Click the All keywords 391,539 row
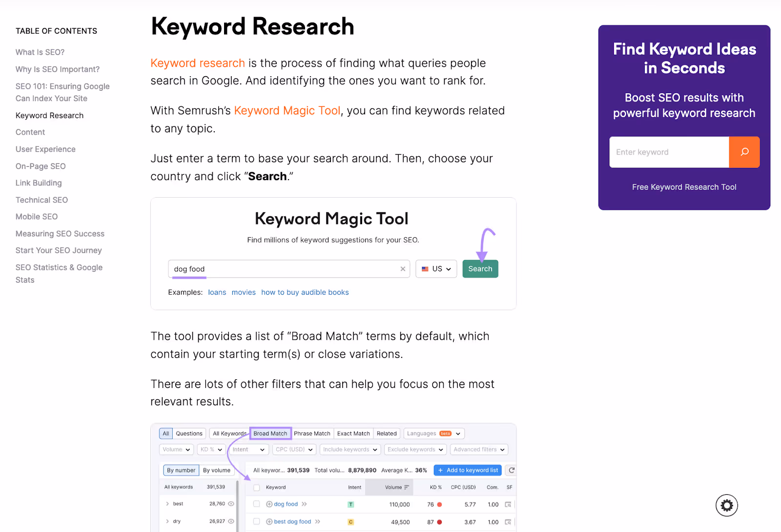Screen dimensions: 781x532 coord(197,487)
